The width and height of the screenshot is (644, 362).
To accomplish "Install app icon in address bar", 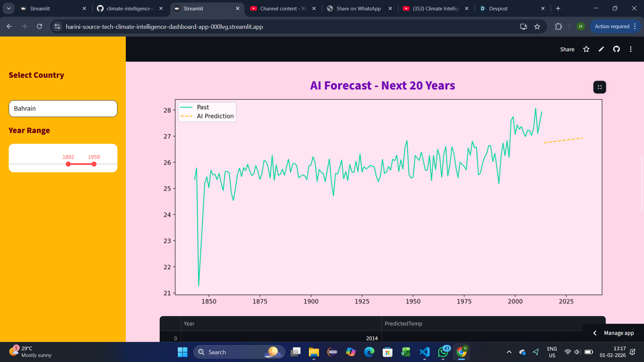I will [x=524, y=26].
